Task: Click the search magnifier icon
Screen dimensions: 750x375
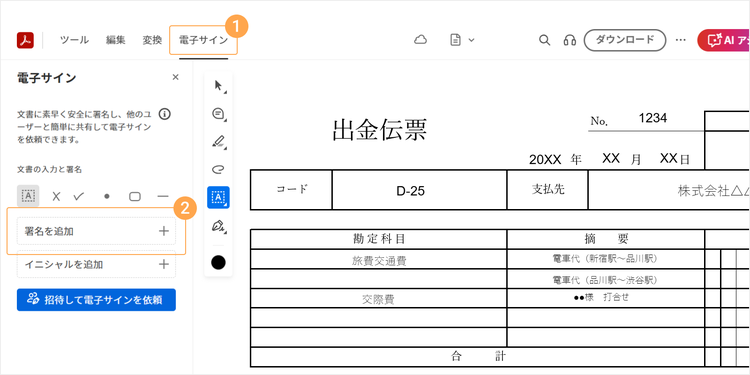Action: coord(544,40)
